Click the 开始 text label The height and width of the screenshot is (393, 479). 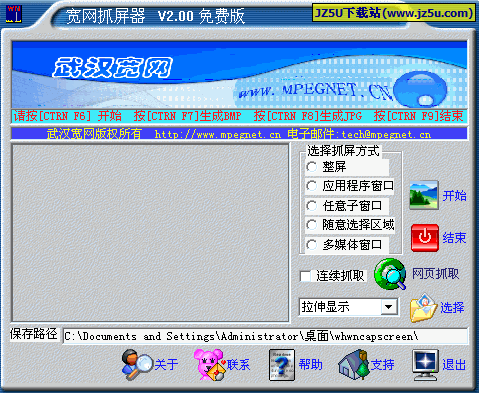[x=454, y=196]
